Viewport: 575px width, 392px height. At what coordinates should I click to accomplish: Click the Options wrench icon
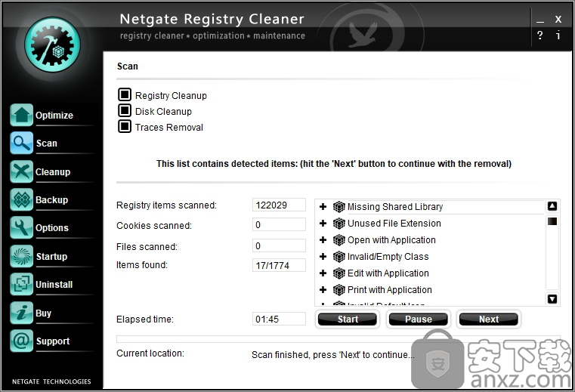tap(22, 227)
